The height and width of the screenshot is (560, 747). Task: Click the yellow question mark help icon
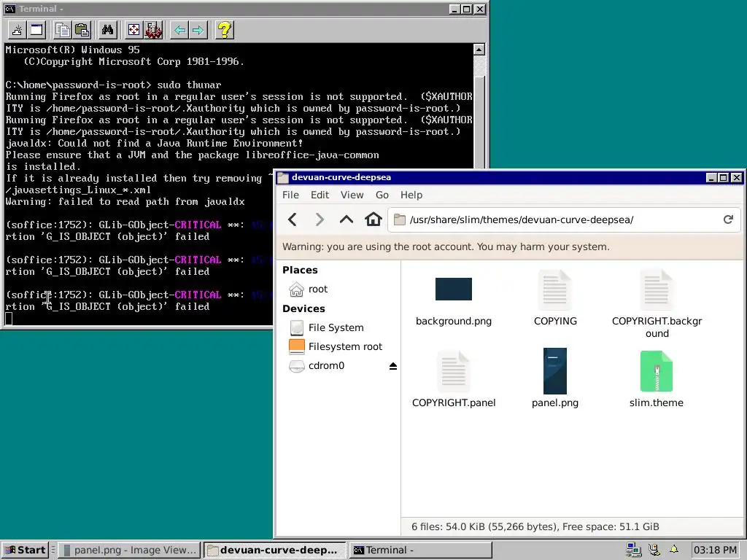(x=225, y=31)
